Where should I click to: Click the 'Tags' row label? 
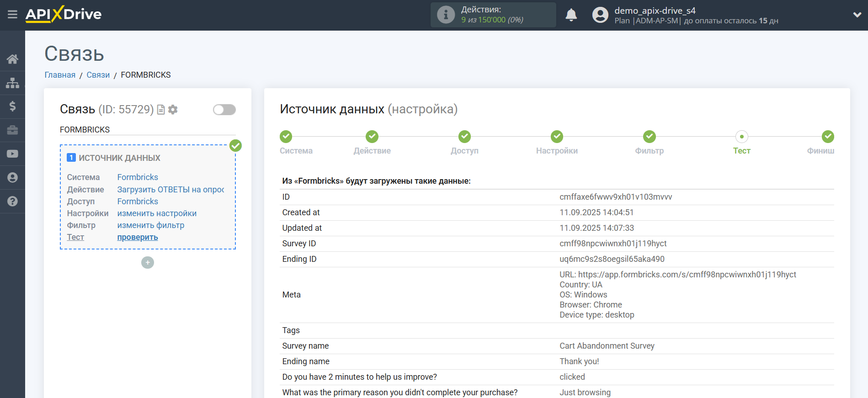291,330
